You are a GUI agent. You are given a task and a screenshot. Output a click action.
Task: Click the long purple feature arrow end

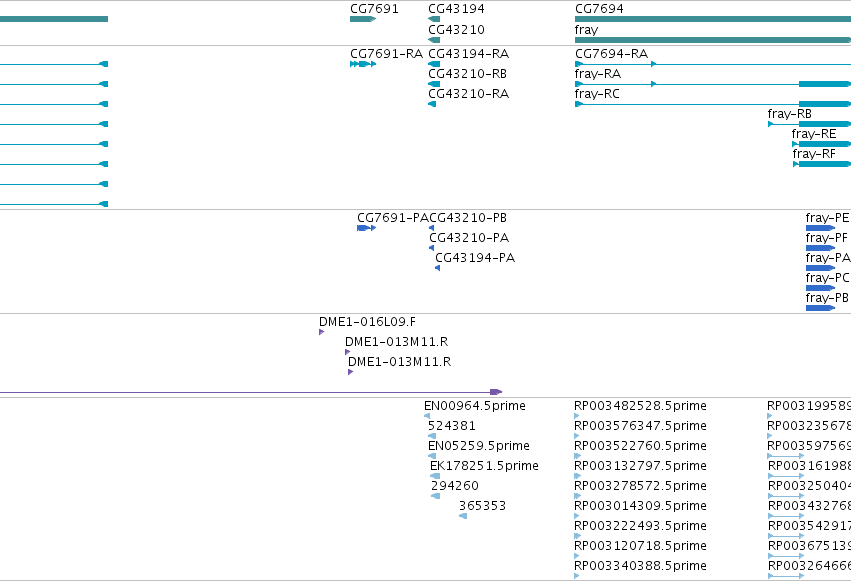496,392
